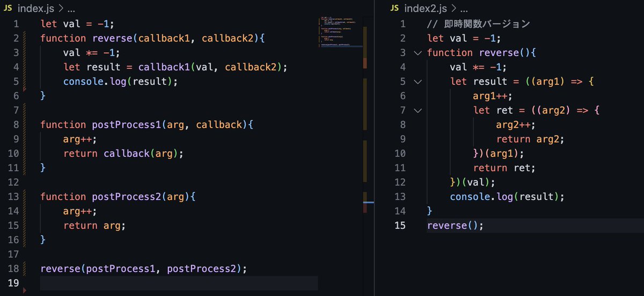
Task: Click 'arg2++;' statement
Action: click(516, 125)
